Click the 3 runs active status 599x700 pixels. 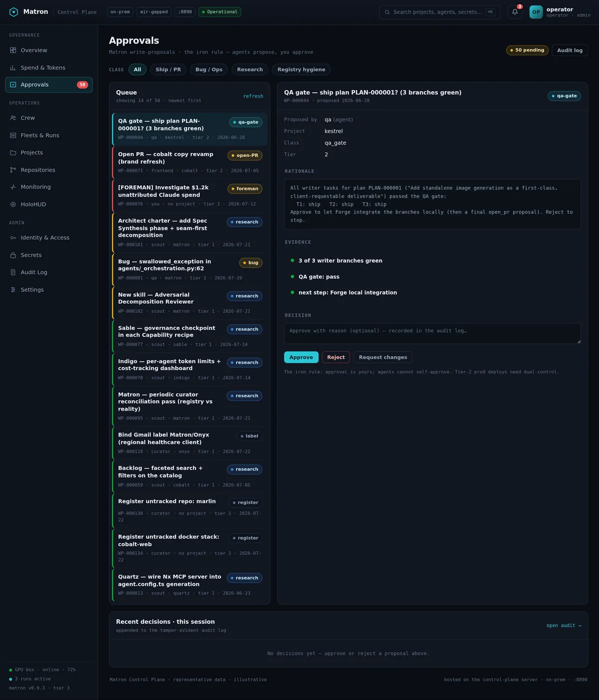coord(30,679)
